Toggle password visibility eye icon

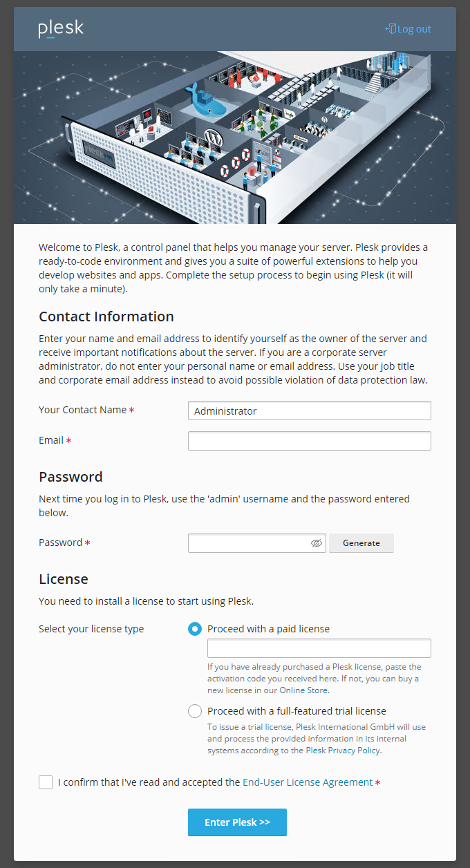[317, 543]
